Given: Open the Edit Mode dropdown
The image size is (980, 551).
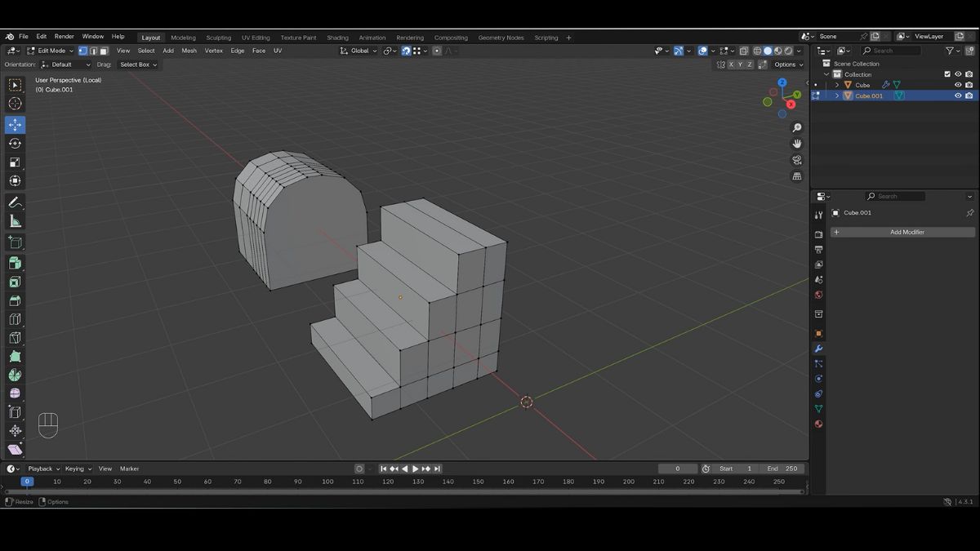Looking at the screenshot, I should pyautogui.click(x=51, y=51).
